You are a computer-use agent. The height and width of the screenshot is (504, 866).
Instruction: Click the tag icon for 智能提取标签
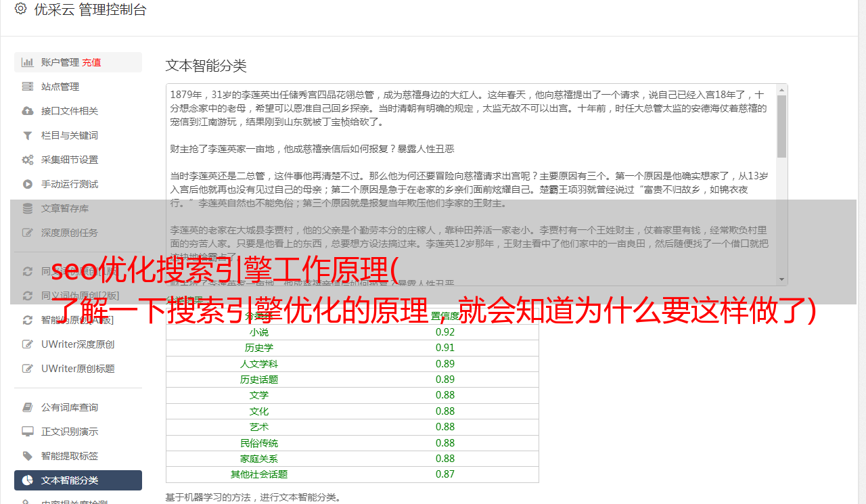[x=27, y=456]
